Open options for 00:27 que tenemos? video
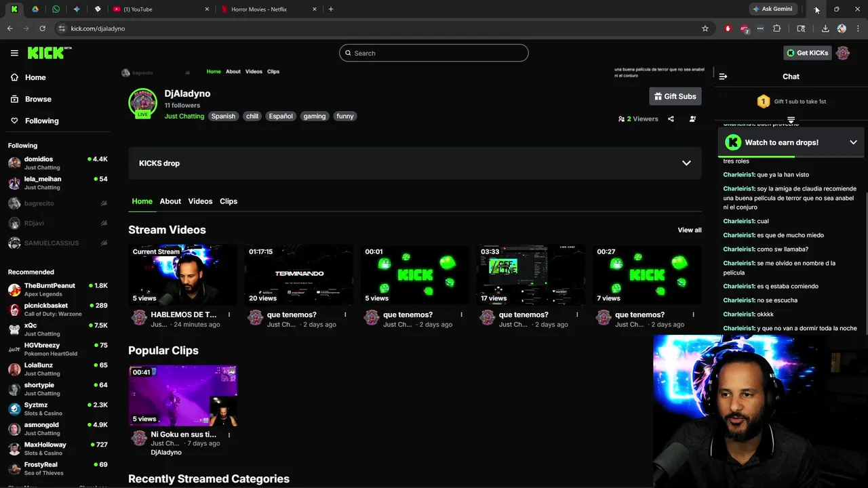This screenshot has width=868, height=488. (x=693, y=314)
